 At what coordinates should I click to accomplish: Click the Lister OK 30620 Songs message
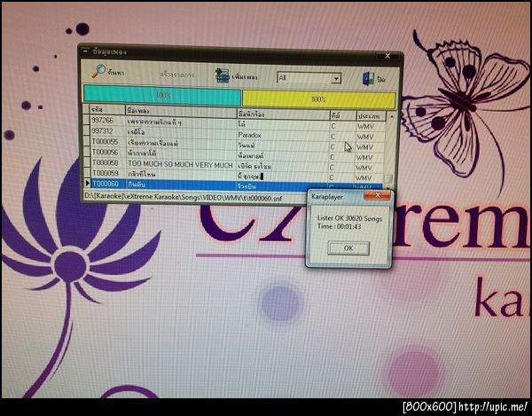click(x=350, y=218)
